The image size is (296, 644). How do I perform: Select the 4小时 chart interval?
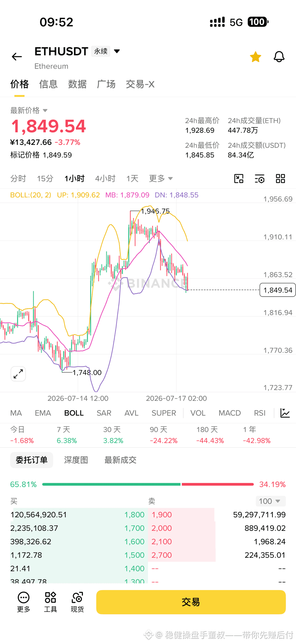pos(105,179)
